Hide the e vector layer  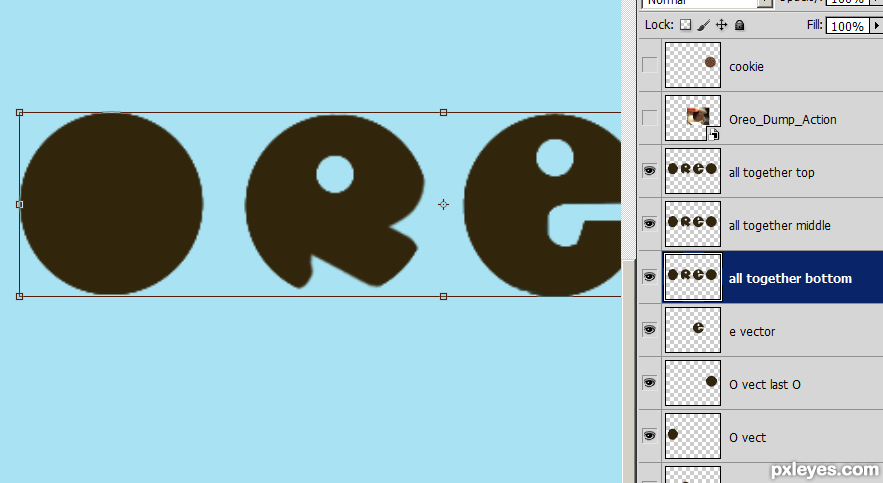649,329
